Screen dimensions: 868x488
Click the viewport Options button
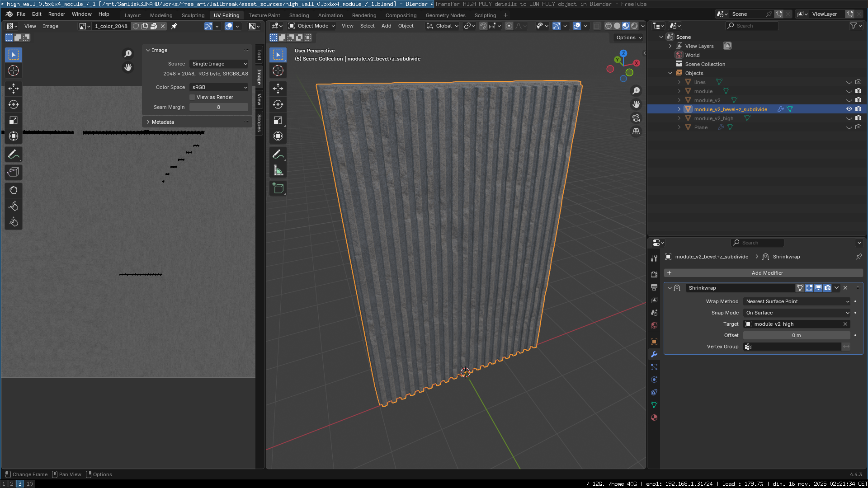[x=628, y=38]
